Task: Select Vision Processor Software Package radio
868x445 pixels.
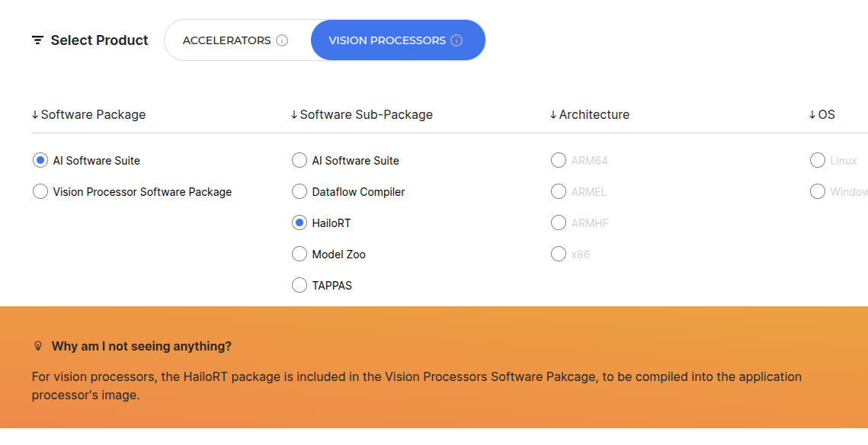Action: click(40, 192)
